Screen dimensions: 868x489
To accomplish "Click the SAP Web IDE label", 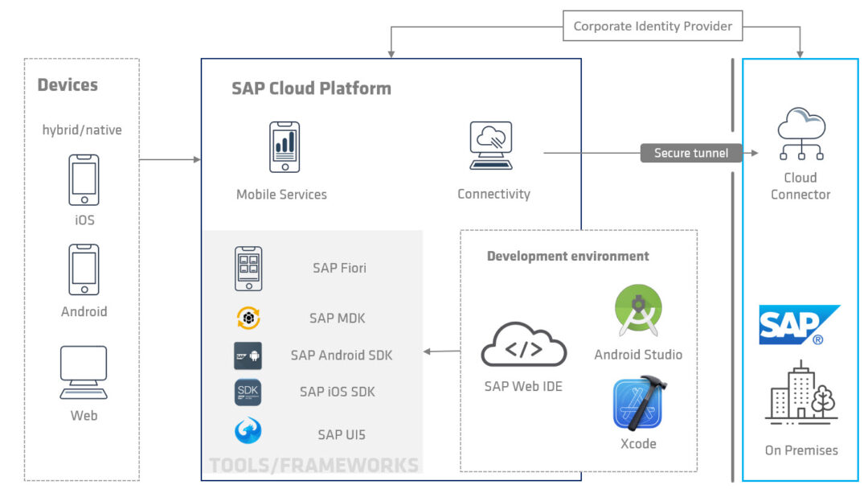I will tap(523, 387).
